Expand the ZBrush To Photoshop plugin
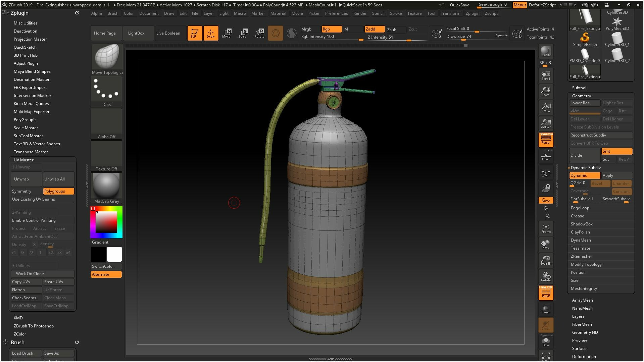 point(34,326)
